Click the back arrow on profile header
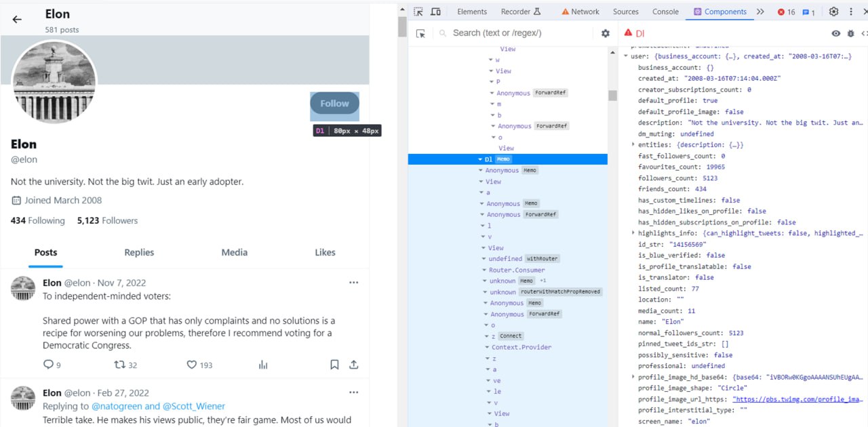868x427 pixels. [x=17, y=20]
